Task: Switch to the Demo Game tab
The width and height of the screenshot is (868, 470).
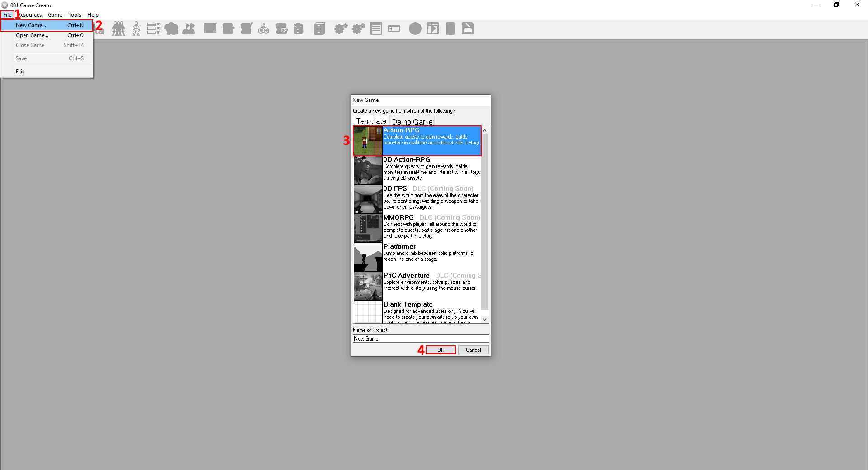Action: [x=412, y=122]
